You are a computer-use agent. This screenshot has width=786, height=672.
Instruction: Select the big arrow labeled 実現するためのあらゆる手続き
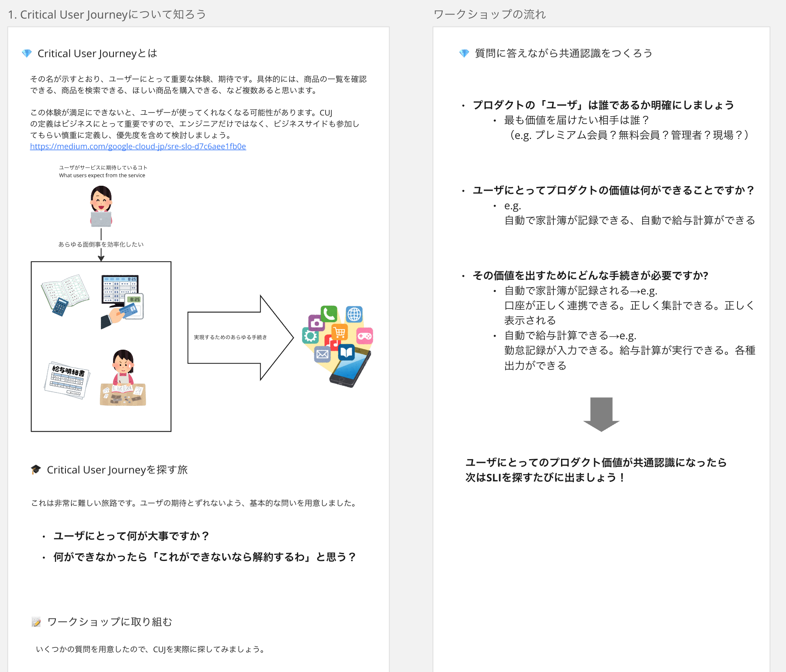click(x=241, y=338)
